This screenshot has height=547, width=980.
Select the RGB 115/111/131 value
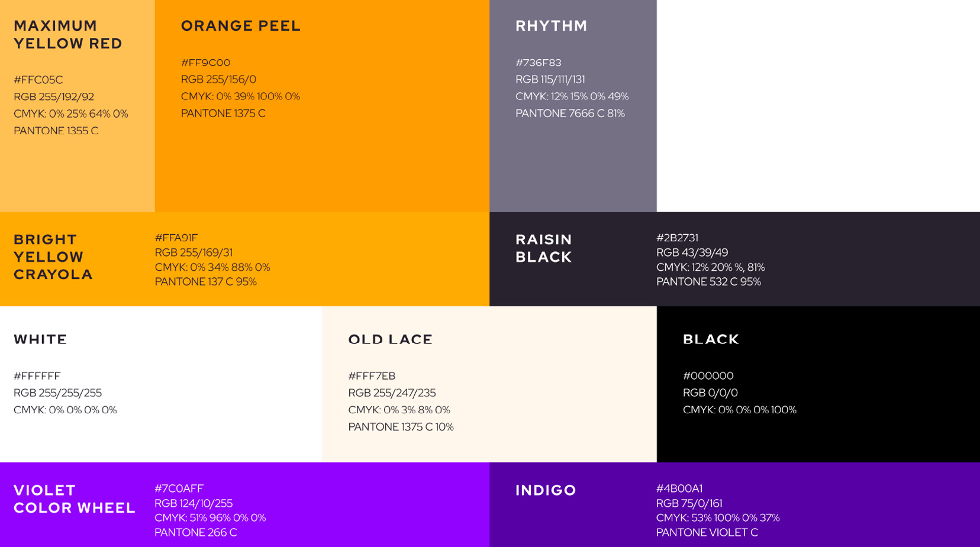(x=550, y=79)
